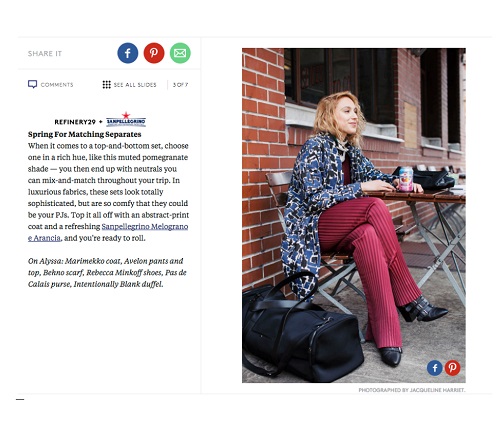The width and height of the screenshot is (500, 433).
Task: Follow the Sanpellegrino Melograno link
Action: coord(145,227)
